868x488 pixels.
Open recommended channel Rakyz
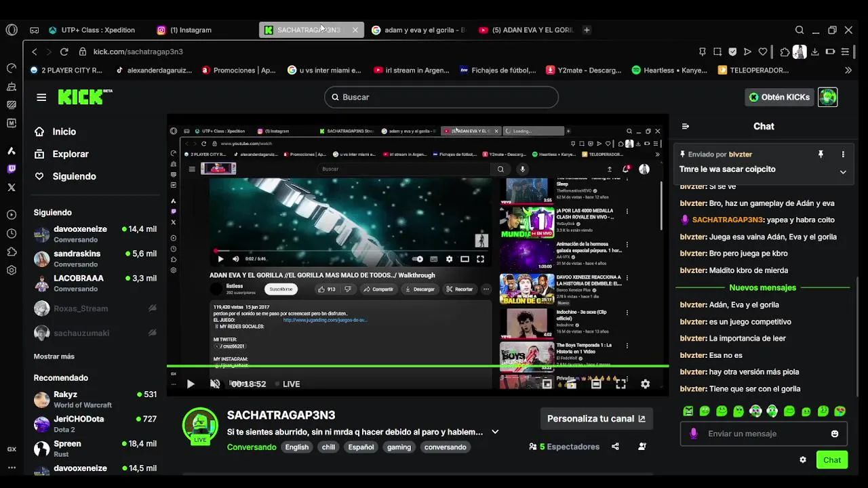(x=95, y=399)
